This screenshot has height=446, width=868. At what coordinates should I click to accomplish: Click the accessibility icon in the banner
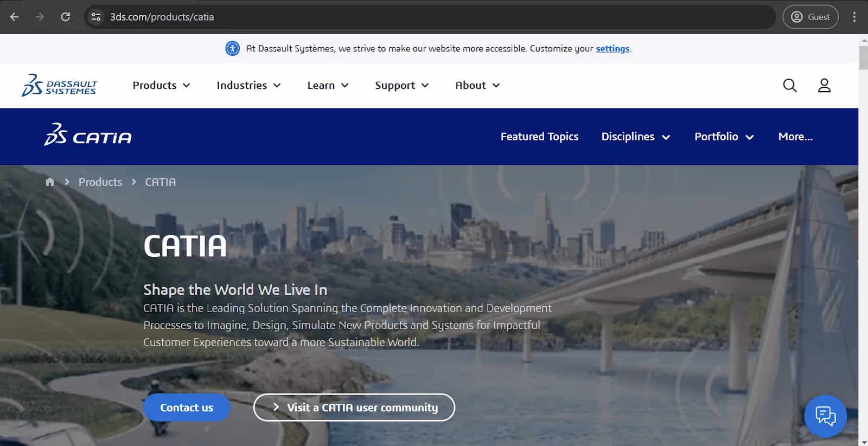(x=233, y=48)
